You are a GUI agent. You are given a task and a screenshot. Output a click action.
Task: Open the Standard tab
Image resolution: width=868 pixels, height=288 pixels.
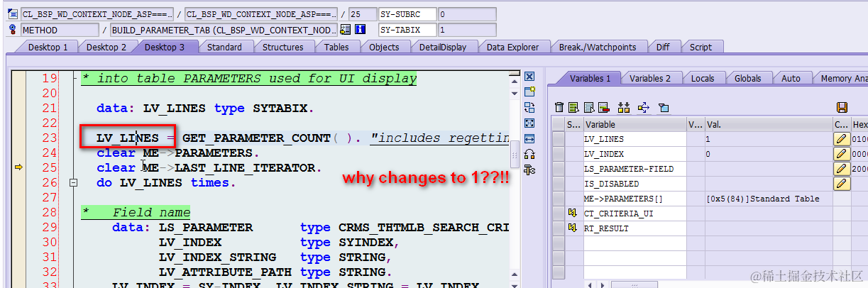(x=224, y=47)
